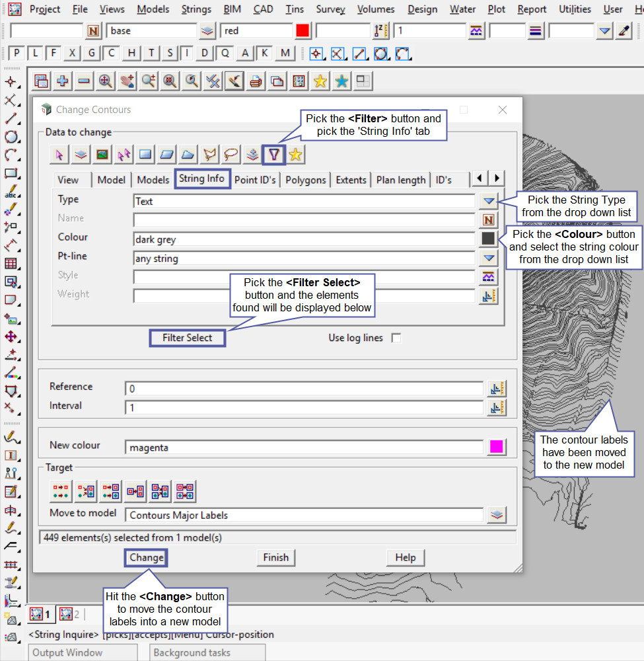The width and height of the screenshot is (644, 661).
Task: Click the blue star icon in view toolbar
Action: (x=341, y=81)
